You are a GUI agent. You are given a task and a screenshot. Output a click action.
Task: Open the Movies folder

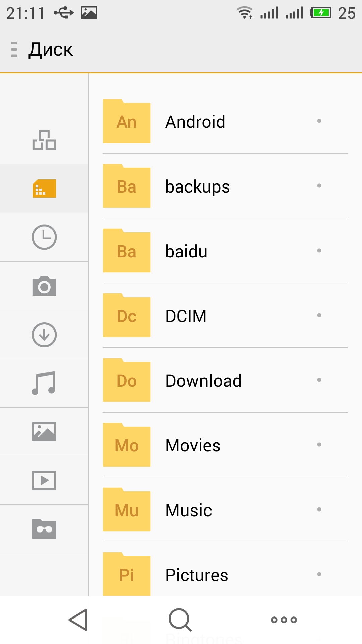point(225,445)
